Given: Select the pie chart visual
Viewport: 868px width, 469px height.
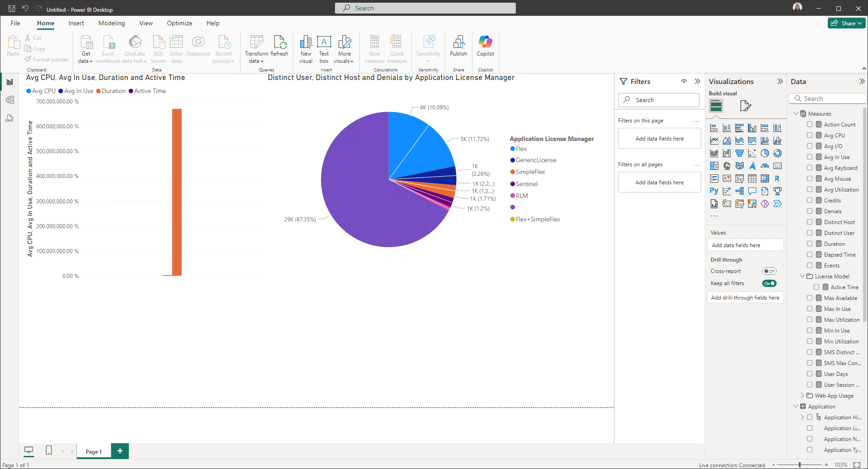Looking at the screenshot, I should (x=389, y=181).
